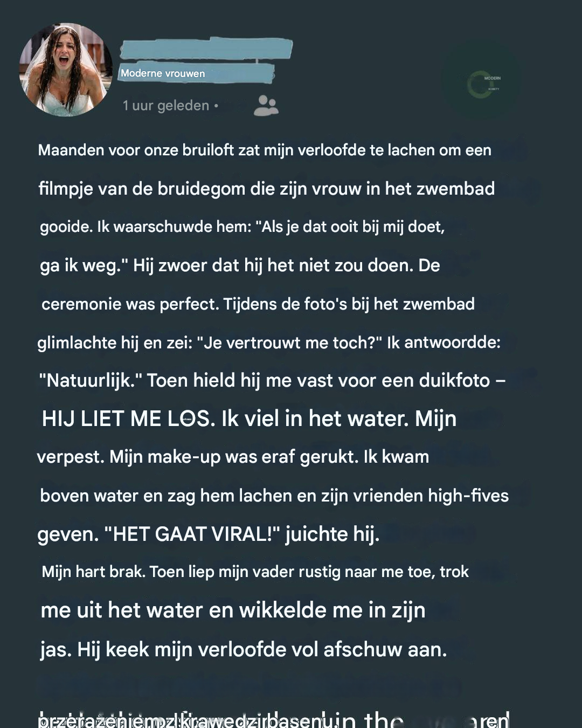Click the line "me uit het water en wikkelde"
Image resolution: width=582 pixels, height=728 pixels.
point(233,610)
